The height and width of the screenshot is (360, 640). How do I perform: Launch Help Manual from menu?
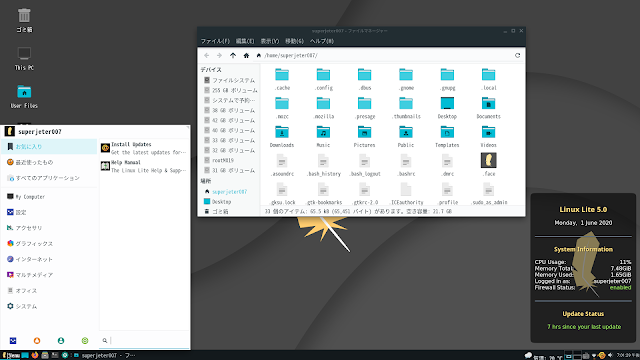(144, 166)
